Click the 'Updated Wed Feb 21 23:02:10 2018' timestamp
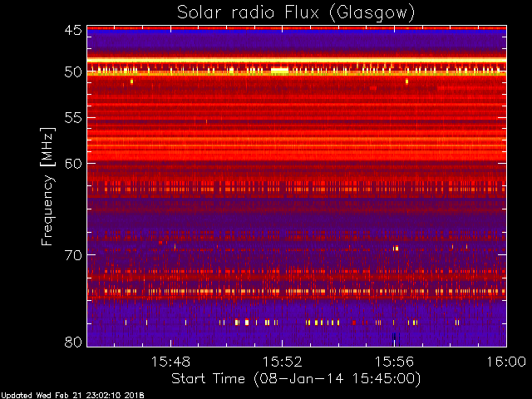The image size is (532, 399). tap(72, 396)
